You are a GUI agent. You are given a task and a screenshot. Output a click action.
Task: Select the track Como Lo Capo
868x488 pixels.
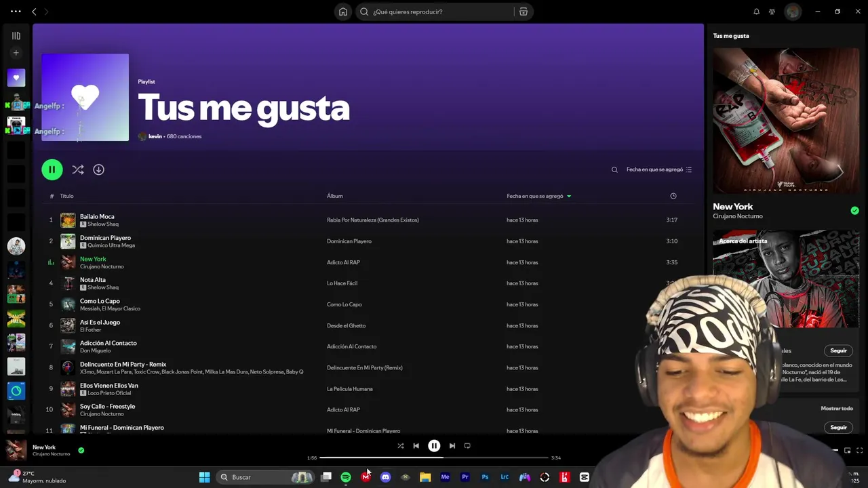tap(100, 301)
